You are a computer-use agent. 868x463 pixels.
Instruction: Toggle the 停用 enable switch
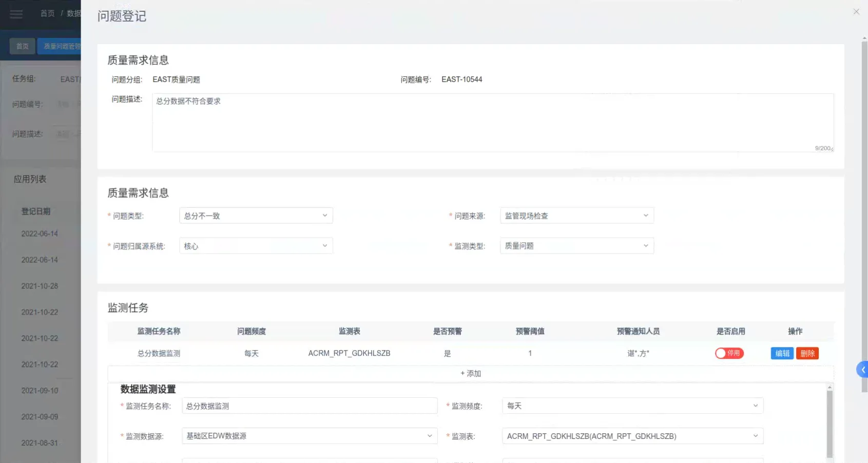tap(729, 353)
